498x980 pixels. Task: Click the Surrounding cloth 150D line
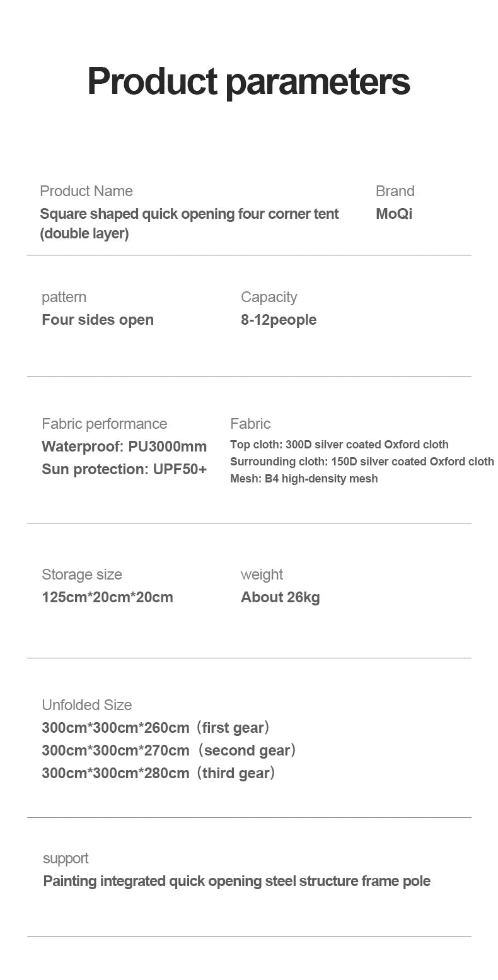coord(362,462)
